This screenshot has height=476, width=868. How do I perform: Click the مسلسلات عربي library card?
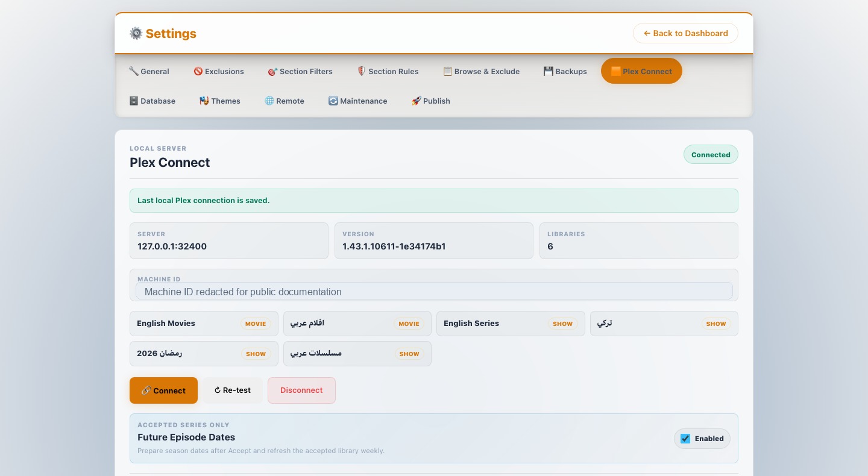pos(357,354)
